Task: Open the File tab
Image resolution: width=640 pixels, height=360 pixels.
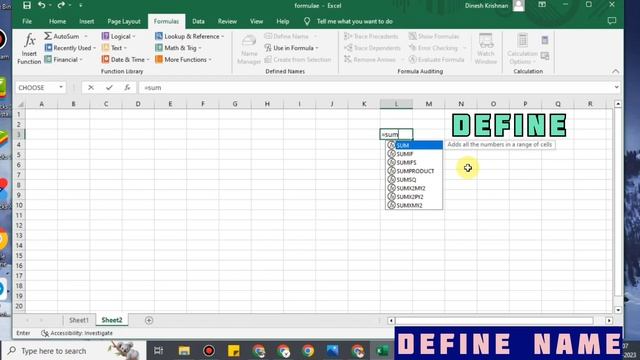Action: (x=27, y=21)
